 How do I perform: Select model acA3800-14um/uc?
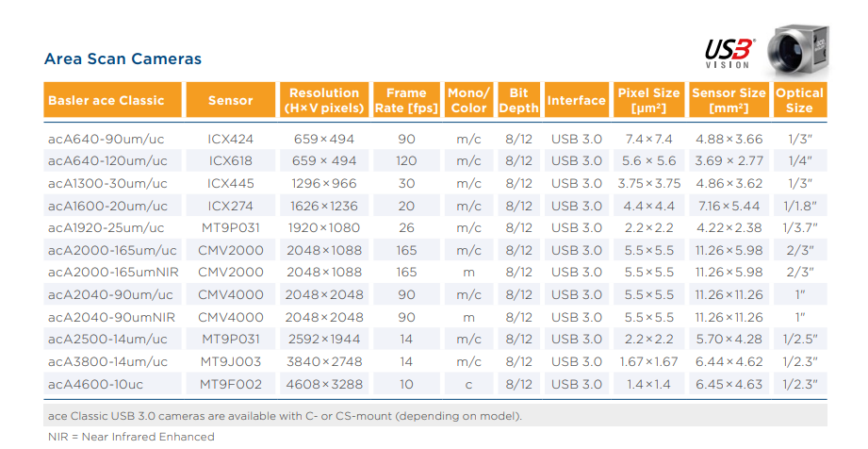click(108, 361)
